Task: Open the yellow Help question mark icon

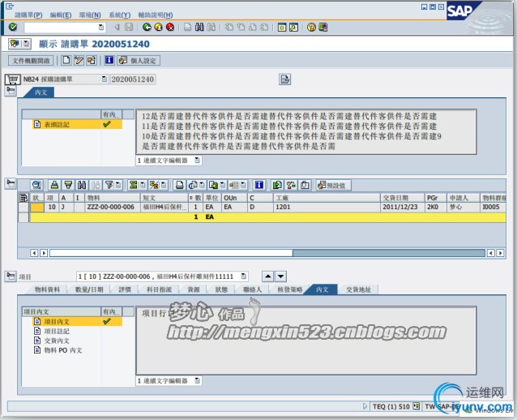Action: [x=311, y=27]
